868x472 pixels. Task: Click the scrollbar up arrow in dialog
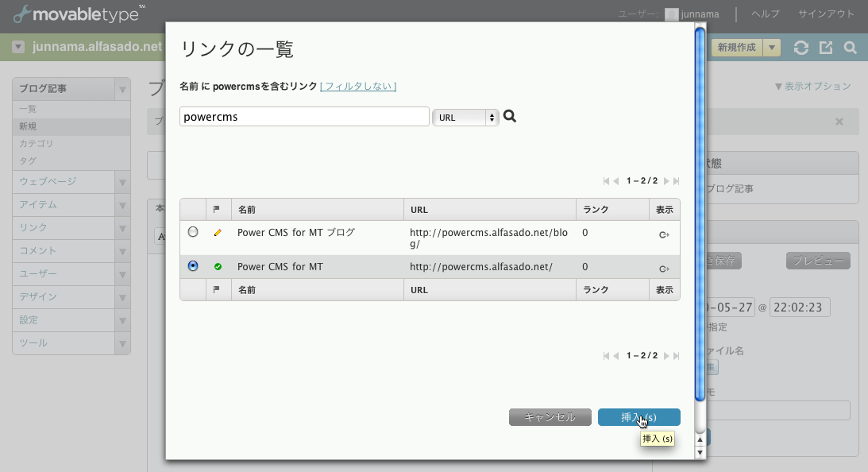click(x=700, y=440)
